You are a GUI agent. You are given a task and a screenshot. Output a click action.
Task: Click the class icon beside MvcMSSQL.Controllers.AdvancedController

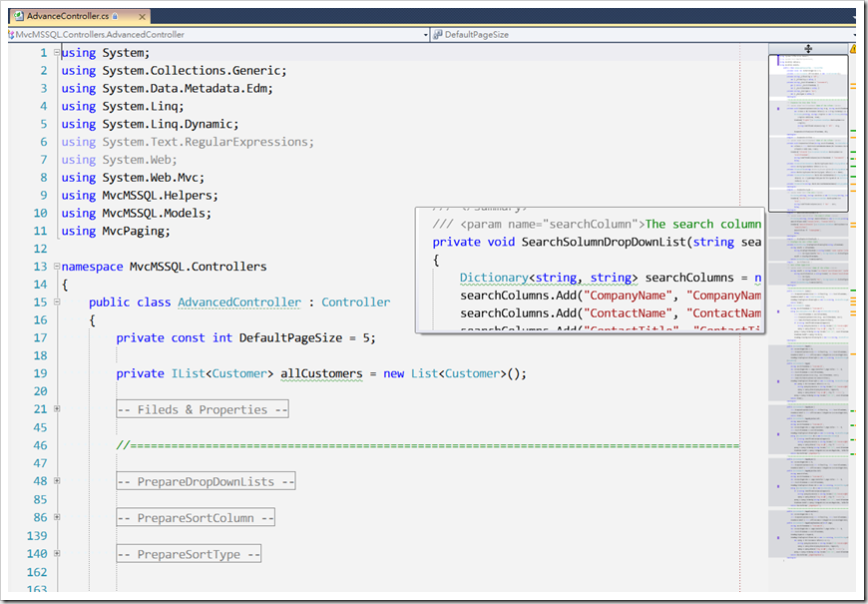(11, 34)
